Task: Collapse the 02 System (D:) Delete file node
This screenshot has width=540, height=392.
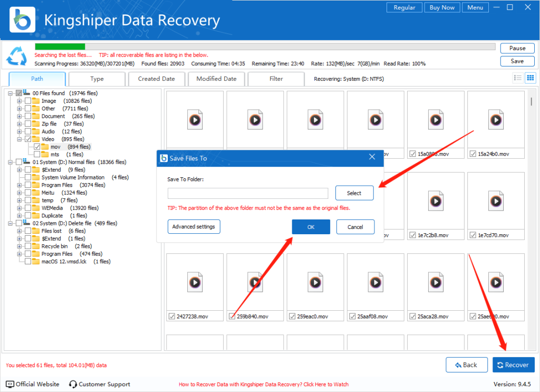Action: click(11, 223)
